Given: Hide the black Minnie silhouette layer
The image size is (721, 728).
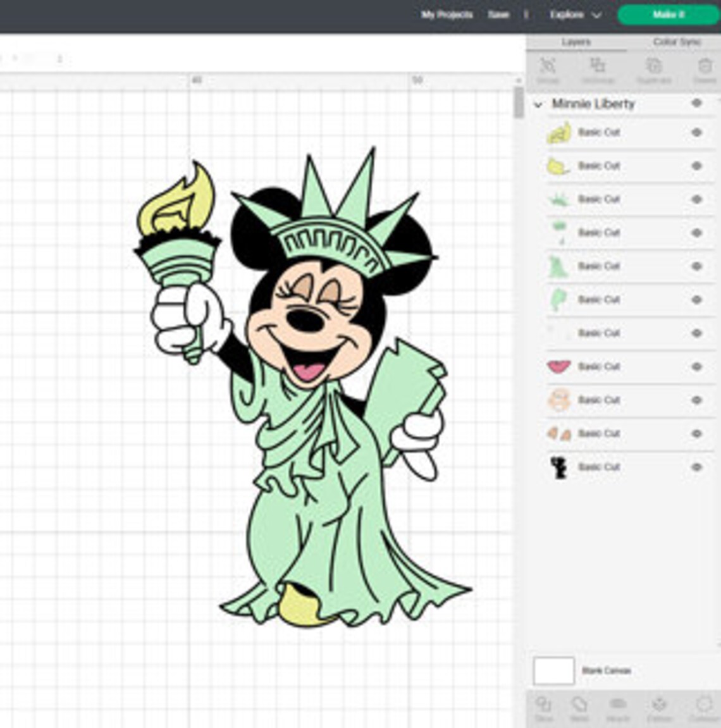Looking at the screenshot, I should 698,467.
